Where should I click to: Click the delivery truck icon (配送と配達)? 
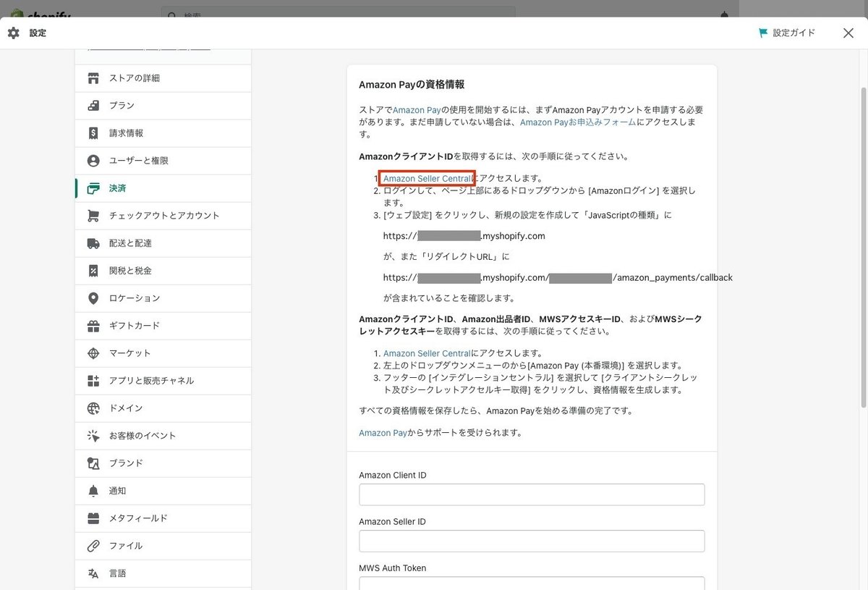(93, 243)
